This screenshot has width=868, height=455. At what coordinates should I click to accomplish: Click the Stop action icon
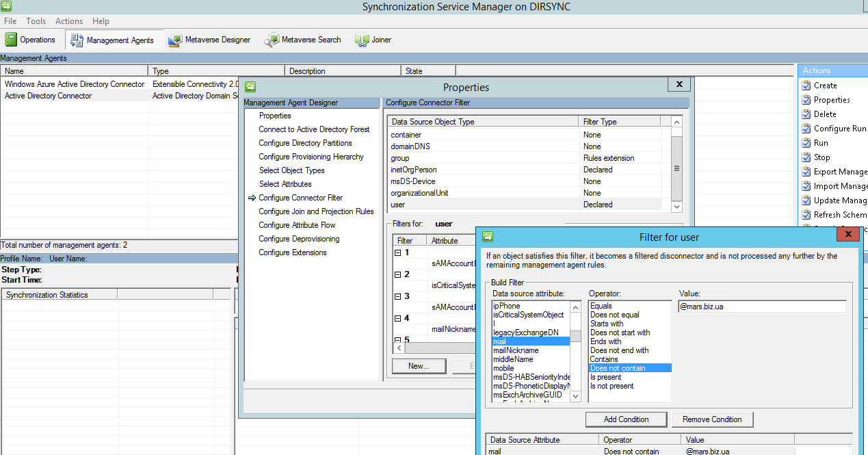[806, 157]
